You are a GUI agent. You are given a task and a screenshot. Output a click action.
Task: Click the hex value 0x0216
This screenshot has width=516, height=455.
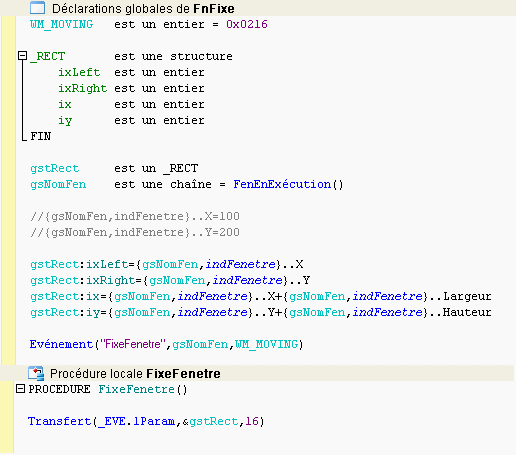pyautogui.click(x=247, y=24)
